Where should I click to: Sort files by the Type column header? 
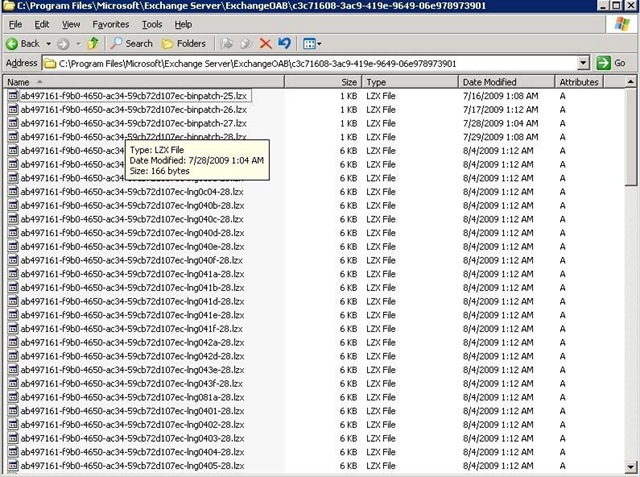pos(410,82)
